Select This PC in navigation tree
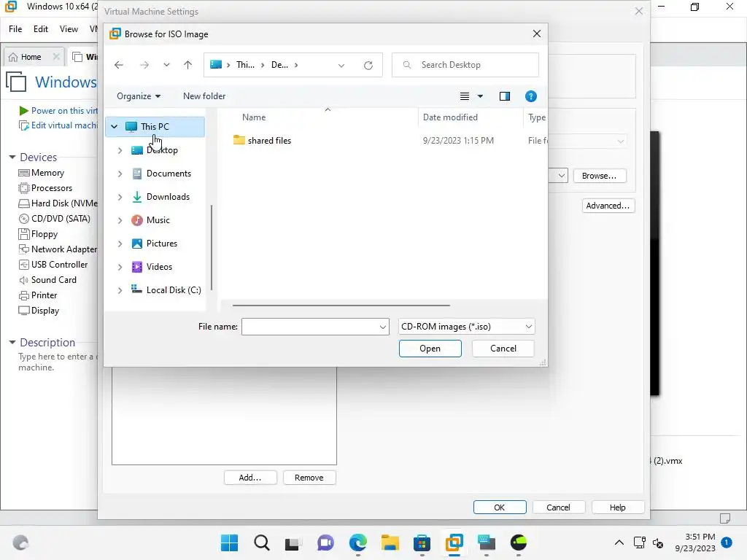747x560 pixels. pyautogui.click(x=155, y=127)
